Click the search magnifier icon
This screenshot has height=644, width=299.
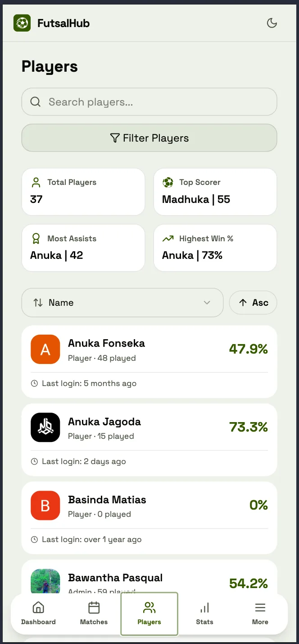(36, 102)
